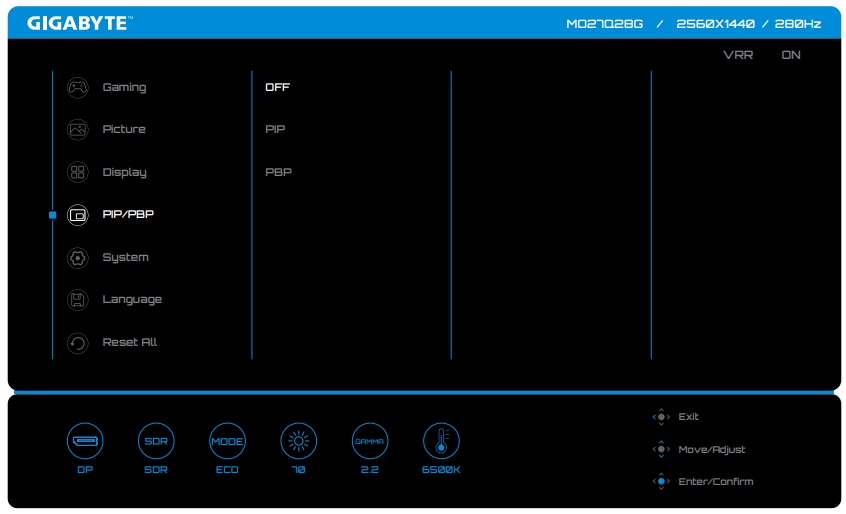Open the Display grid icon
Viewport: 846px width, 514px height.
[78, 172]
